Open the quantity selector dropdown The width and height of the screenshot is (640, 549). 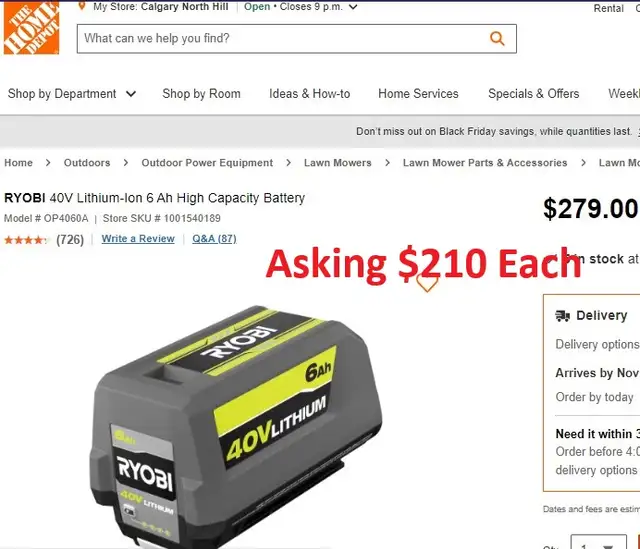(598, 542)
